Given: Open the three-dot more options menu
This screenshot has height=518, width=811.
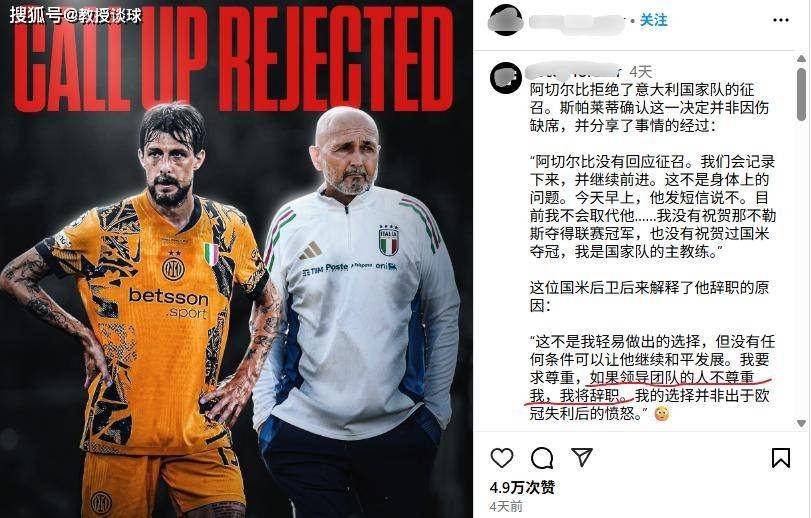Looking at the screenshot, I should tap(780, 20).
